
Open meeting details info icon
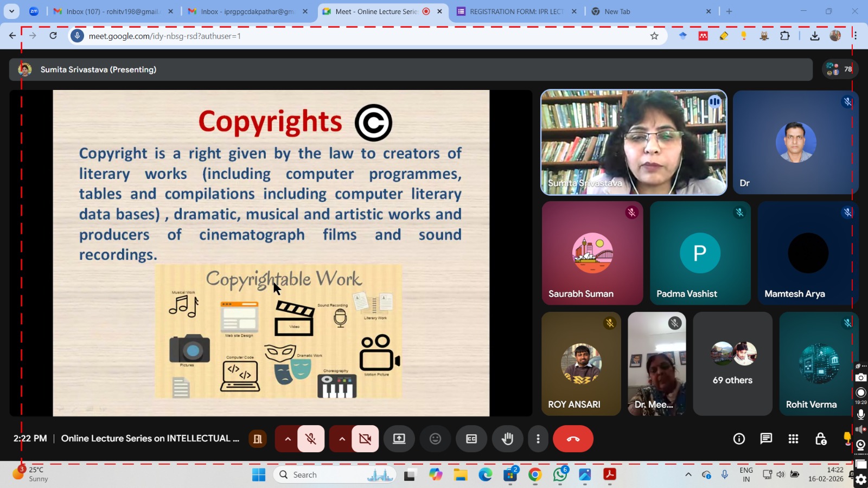point(739,439)
